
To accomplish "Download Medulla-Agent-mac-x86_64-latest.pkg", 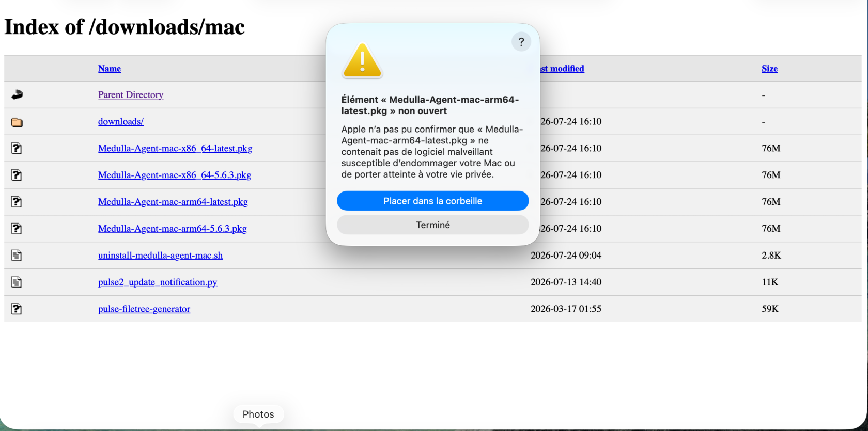I will click(175, 149).
